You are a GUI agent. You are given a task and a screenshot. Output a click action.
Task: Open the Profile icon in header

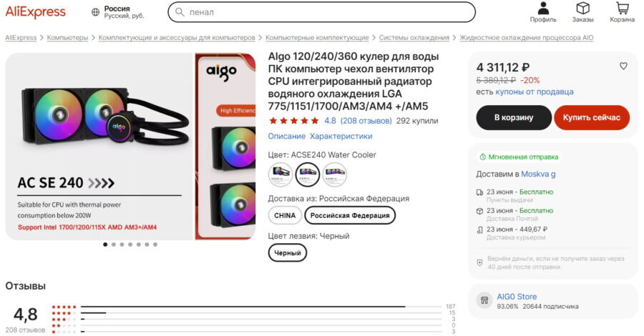(x=543, y=8)
